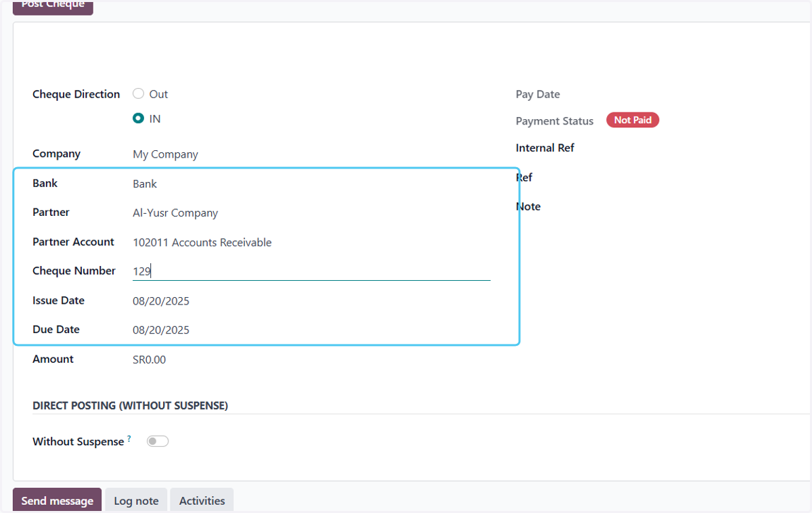This screenshot has width=812, height=513.
Task: Click the Issue Date value 08/20/2025
Action: [x=161, y=301]
